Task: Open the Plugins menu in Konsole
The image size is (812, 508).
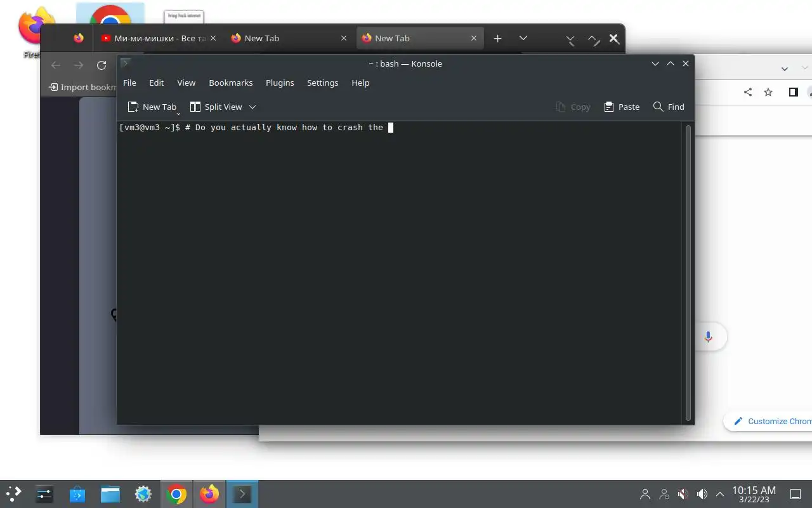Action: click(280, 83)
